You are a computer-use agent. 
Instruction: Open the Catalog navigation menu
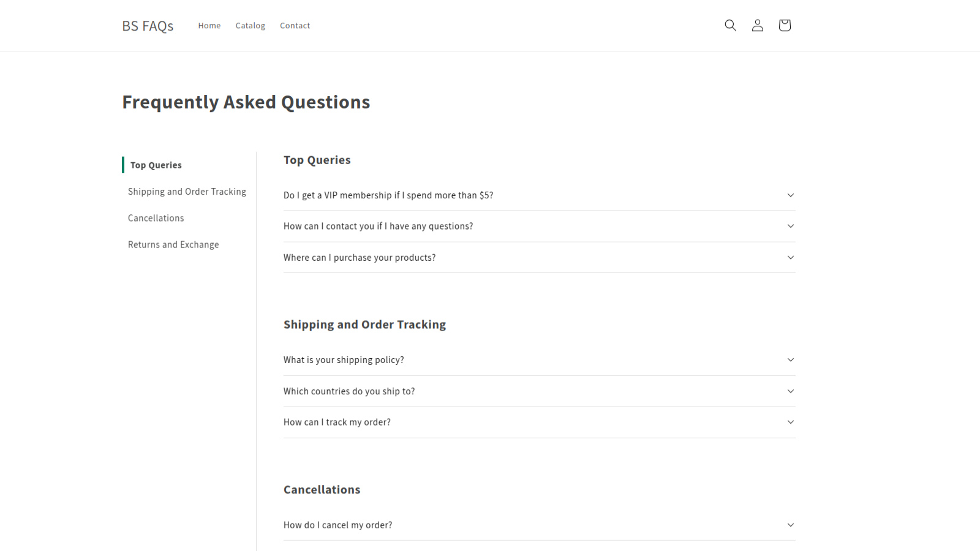click(250, 25)
